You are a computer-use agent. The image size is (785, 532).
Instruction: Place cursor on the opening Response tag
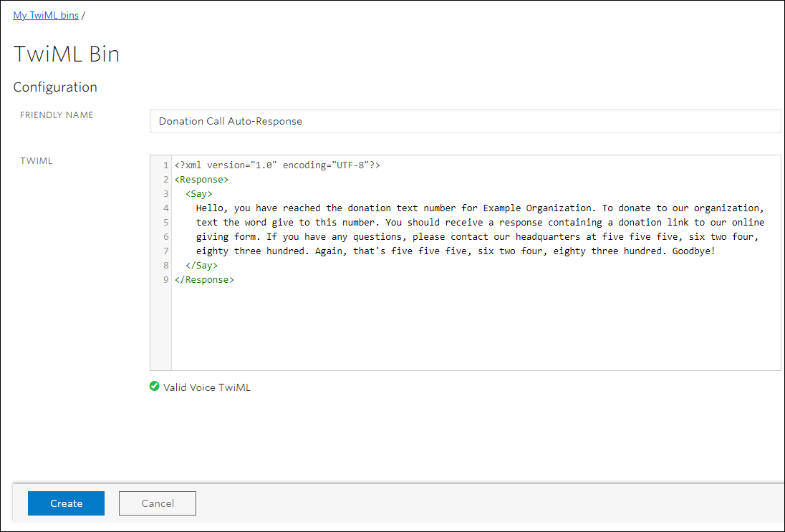pyautogui.click(x=201, y=180)
